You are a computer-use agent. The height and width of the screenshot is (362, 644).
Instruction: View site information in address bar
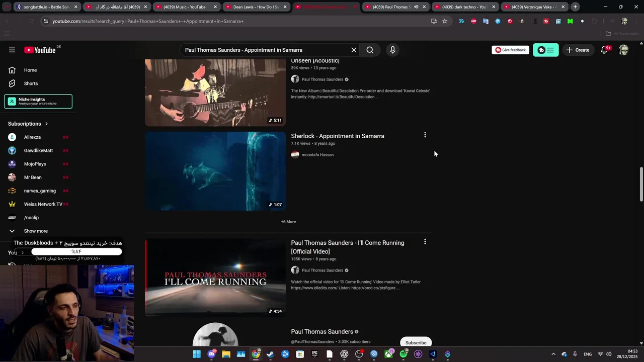[46, 21]
